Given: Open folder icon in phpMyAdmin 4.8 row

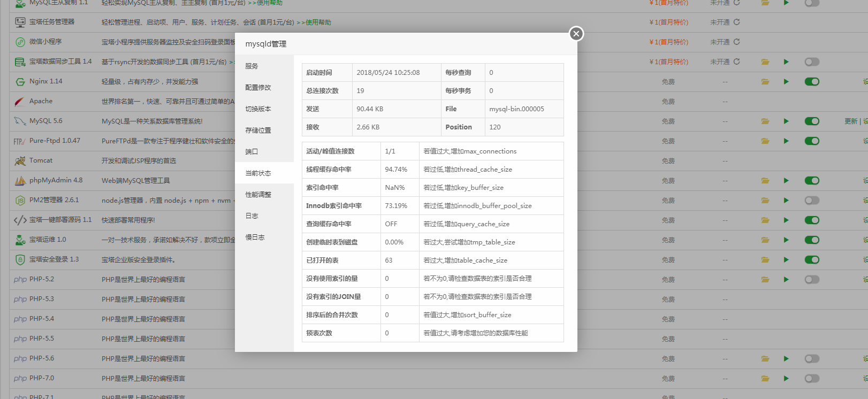Looking at the screenshot, I should coord(765,181).
